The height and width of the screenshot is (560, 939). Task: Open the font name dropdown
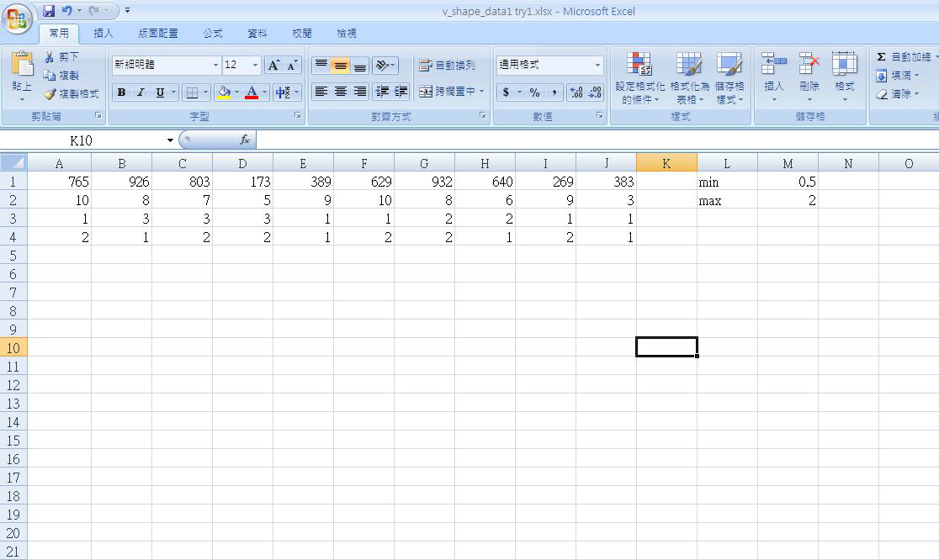[x=215, y=65]
